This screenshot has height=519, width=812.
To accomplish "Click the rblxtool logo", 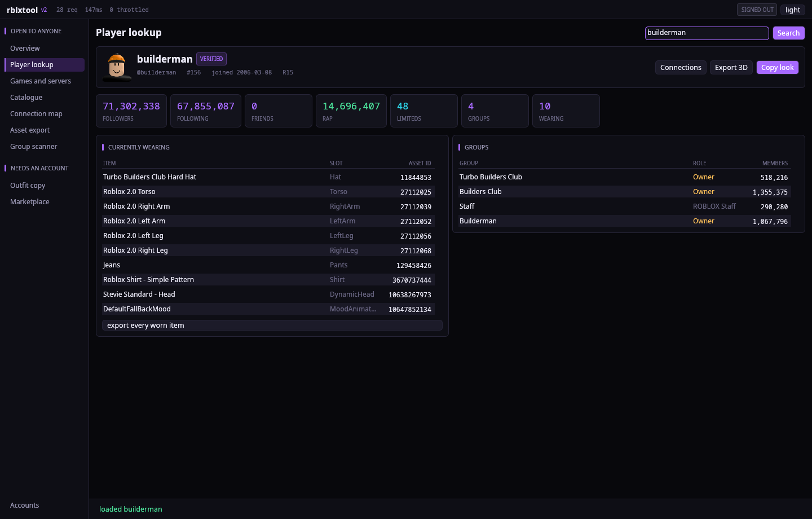I will (22, 10).
